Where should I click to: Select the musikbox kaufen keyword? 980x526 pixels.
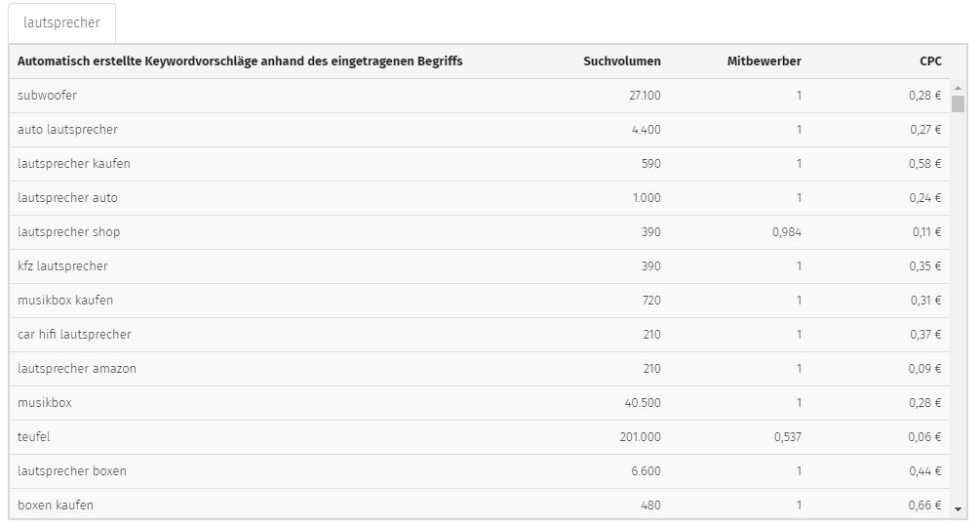click(x=65, y=301)
